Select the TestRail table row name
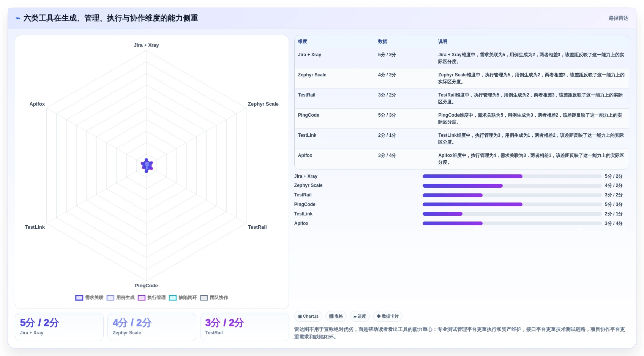Viewport: 644px width, 356px height. coord(307,95)
